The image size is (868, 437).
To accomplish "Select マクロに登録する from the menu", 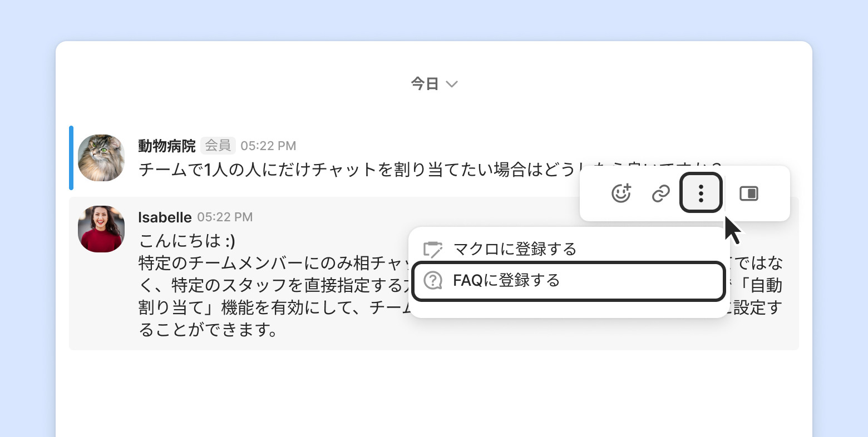I will point(515,249).
